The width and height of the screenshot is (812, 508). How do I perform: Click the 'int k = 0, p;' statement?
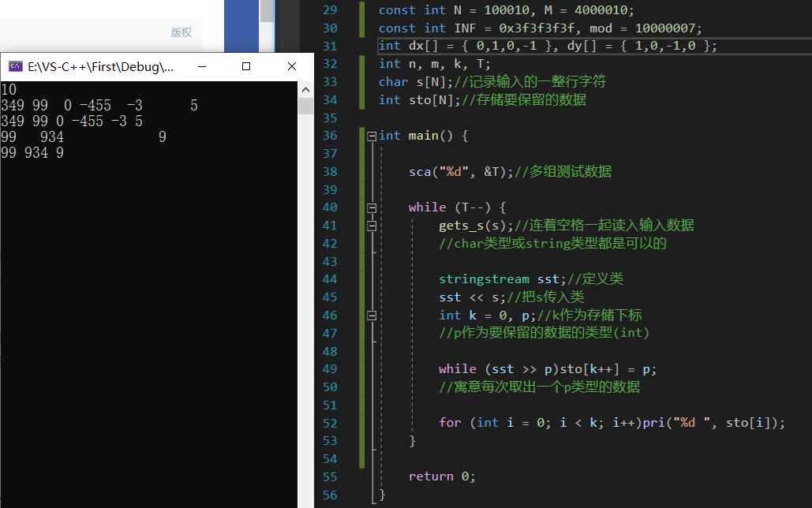click(488, 316)
